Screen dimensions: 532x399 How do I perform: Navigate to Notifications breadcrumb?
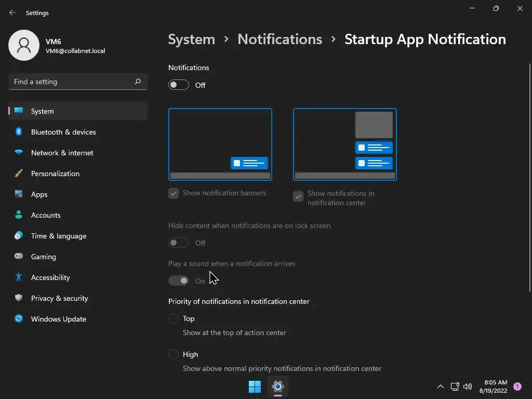coord(280,39)
